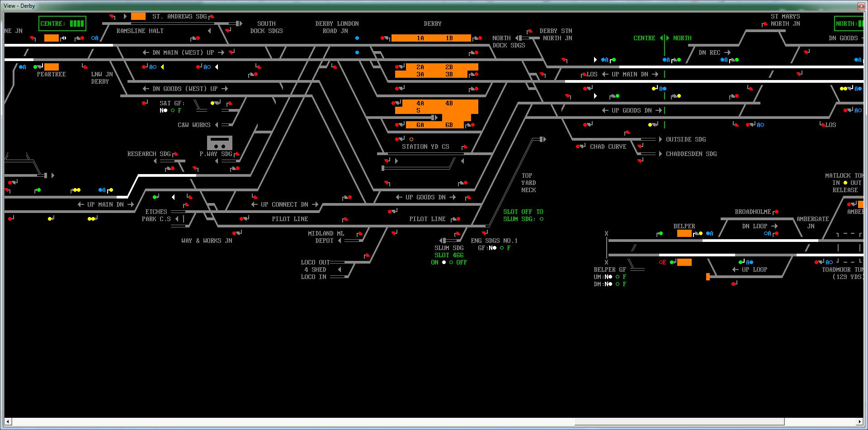Click the OUTSIDE SDG exit arrow
The image size is (868, 430).
coord(661,139)
